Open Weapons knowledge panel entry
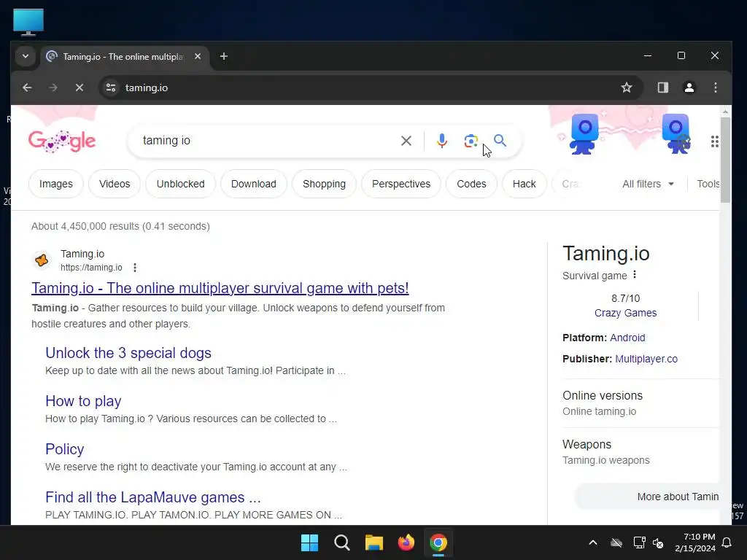The width and height of the screenshot is (747, 560). (x=640, y=452)
